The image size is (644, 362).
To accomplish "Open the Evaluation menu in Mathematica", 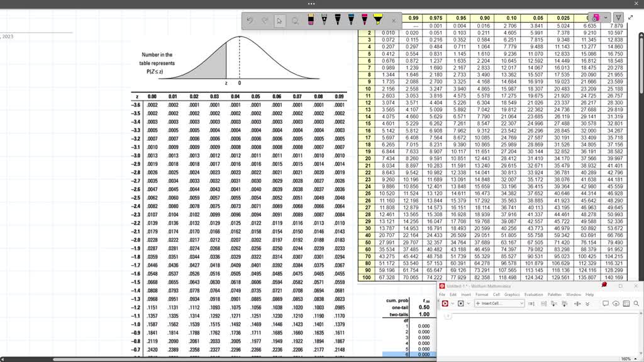I will click(533, 294).
